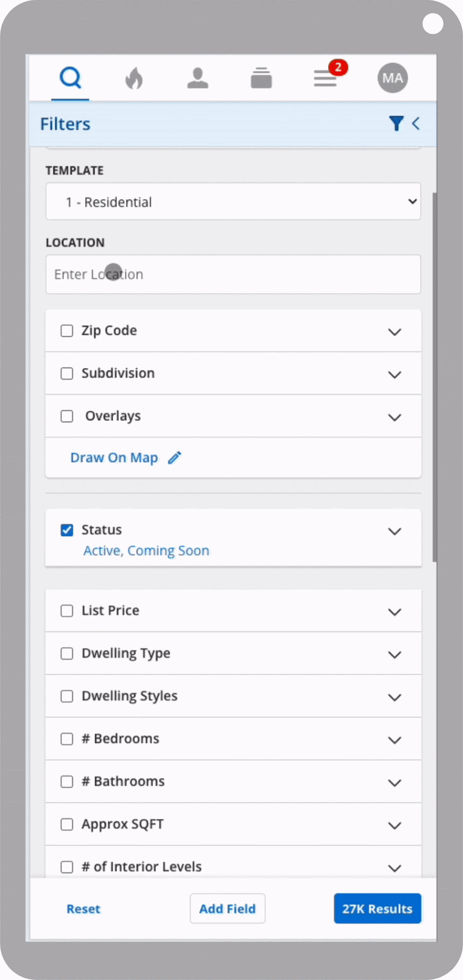This screenshot has height=980, width=463.
Task: Expand the # Bedrooms filter
Action: click(x=395, y=739)
